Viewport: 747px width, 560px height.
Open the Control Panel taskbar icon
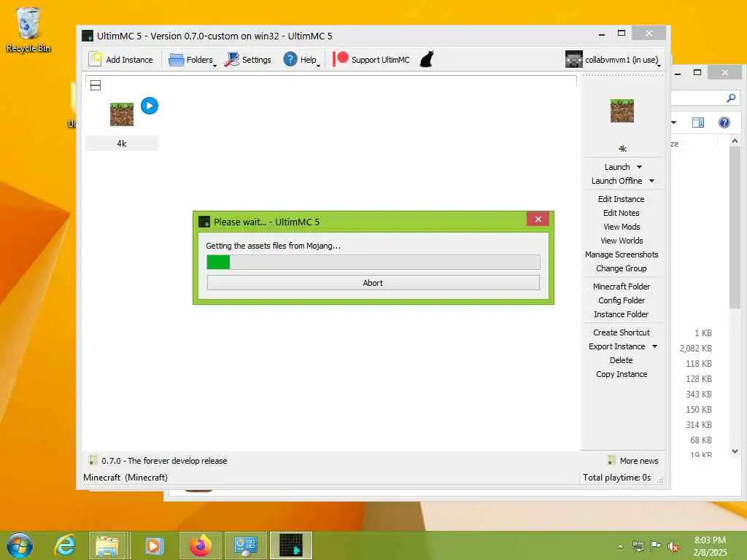pyautogui.click(x=245, y=545)
